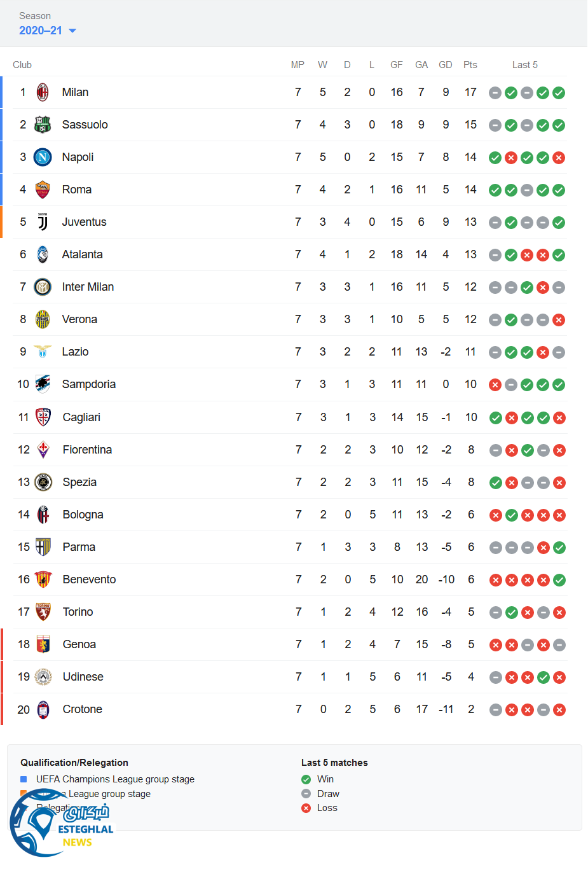This screenshot has height=874, width=588.
Task: Click the GD column header
Action: coord(446,65)
